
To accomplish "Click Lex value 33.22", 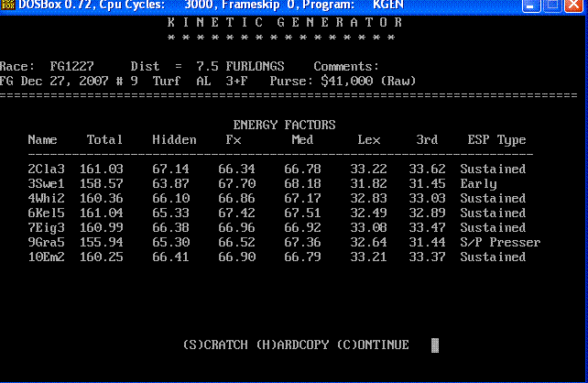I will pyautogui.click(x=368, y=169).
